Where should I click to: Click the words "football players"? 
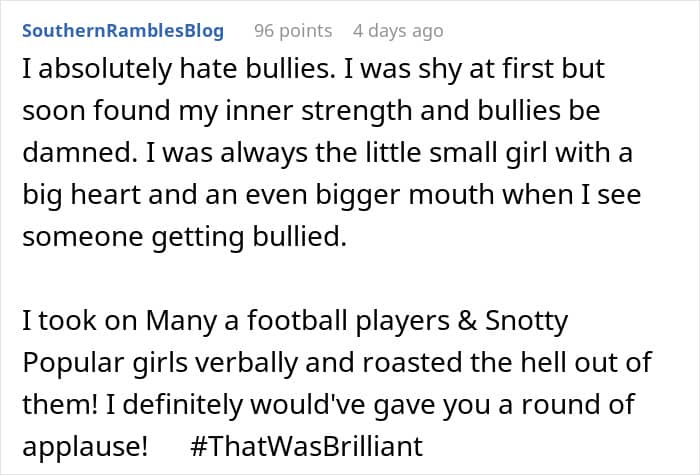[348, 321]
